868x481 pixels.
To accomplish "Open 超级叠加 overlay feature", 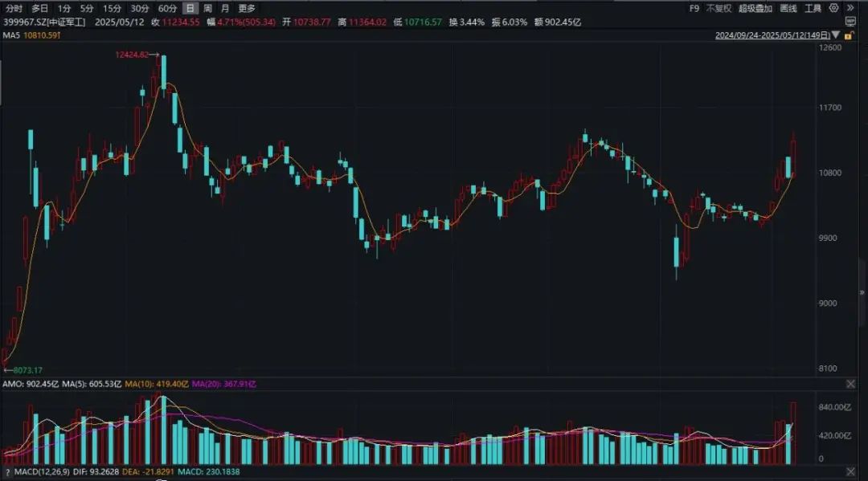I will (755, 8).
